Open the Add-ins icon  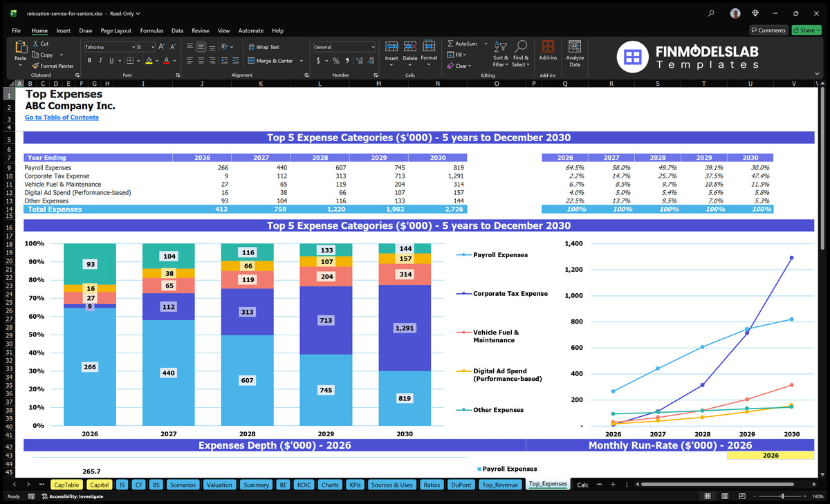[x=548, y=47]
